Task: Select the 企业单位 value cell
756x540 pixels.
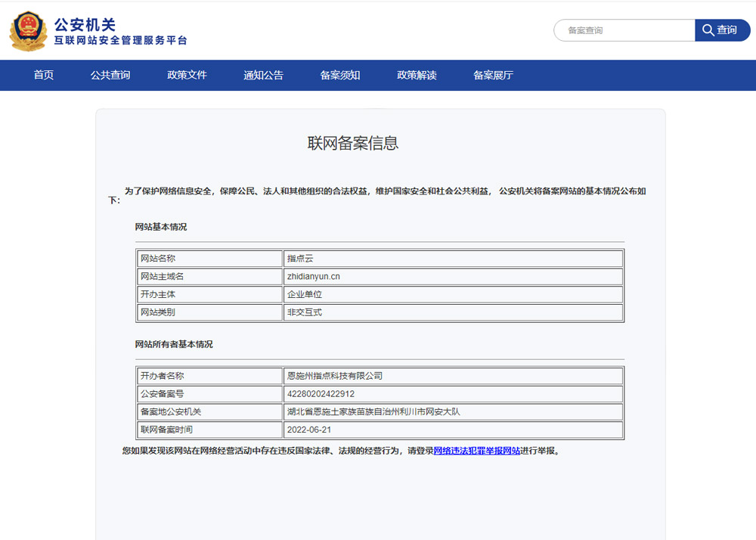Action: [x=453, y=294]
